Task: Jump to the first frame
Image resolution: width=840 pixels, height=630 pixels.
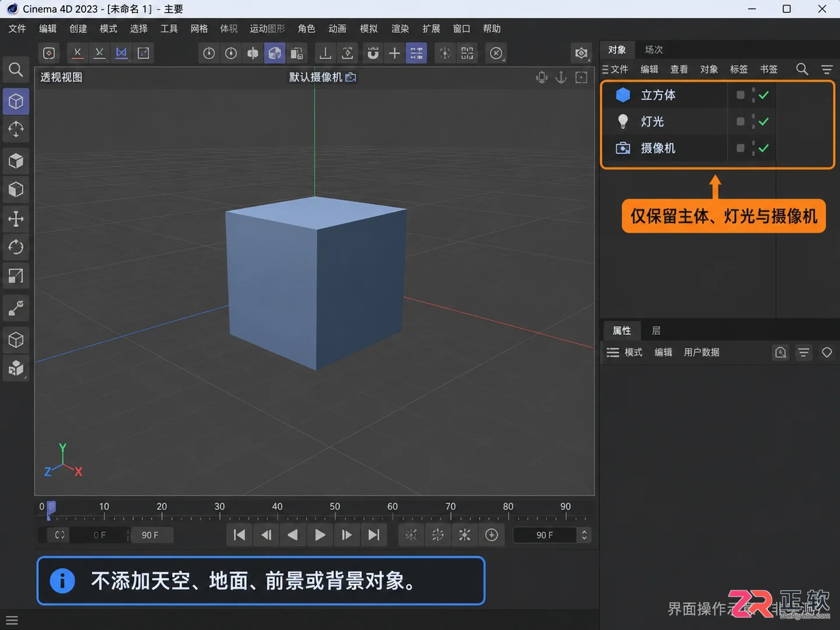Action: 239,535
